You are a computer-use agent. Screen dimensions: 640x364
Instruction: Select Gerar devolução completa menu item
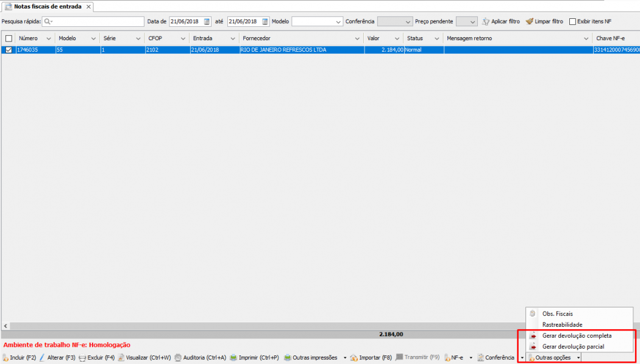point(577,335)
